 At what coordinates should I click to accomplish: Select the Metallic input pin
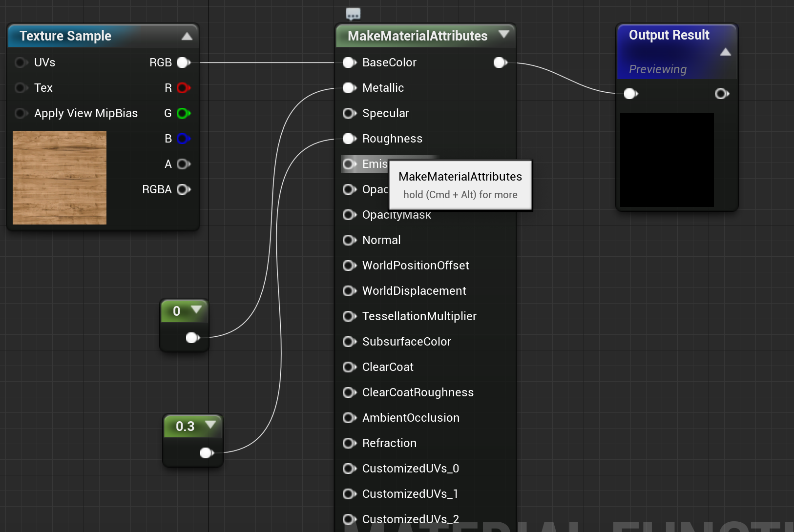tap(349, 88)
